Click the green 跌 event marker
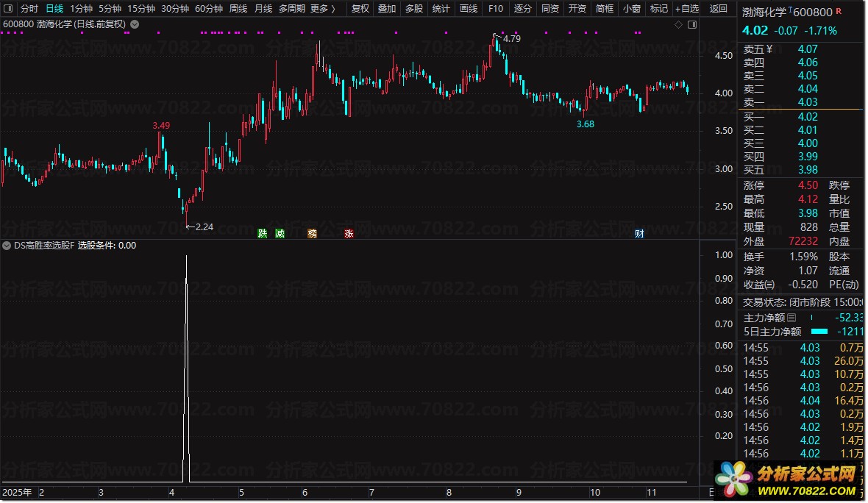Screen dimensions: 868x503 pos(263,234)
